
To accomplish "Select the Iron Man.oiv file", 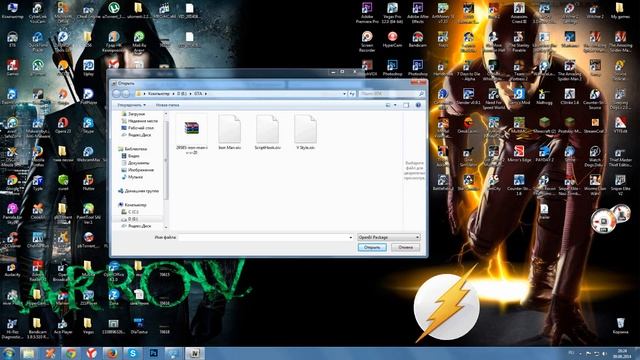I will click(229, 133).
